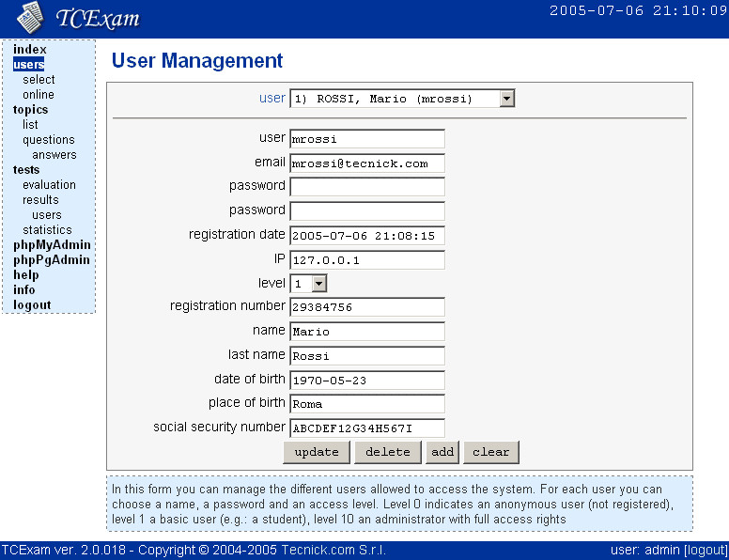Open the level dropdown
The width and height of the screenshot is (729, 560).
tap(308, 283)
